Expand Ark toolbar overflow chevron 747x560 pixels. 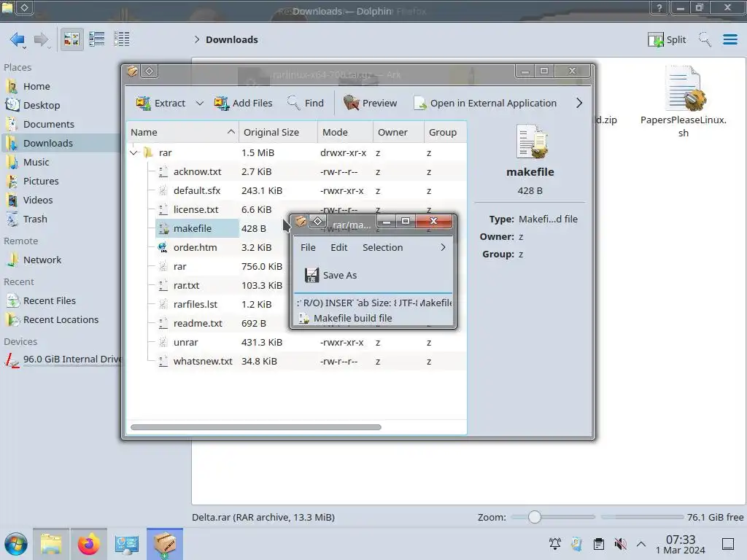(578, 103)
